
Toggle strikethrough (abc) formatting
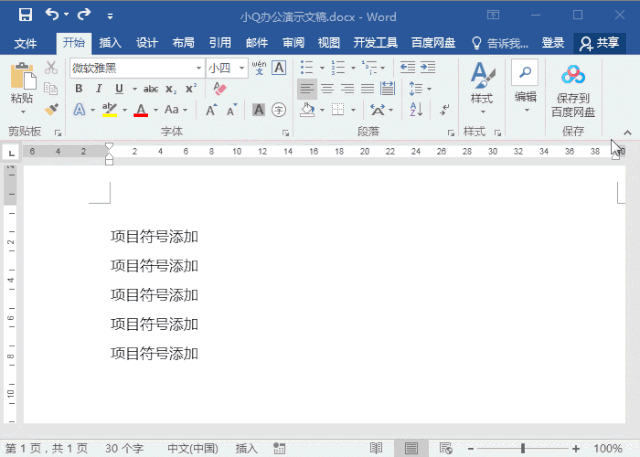151,89
